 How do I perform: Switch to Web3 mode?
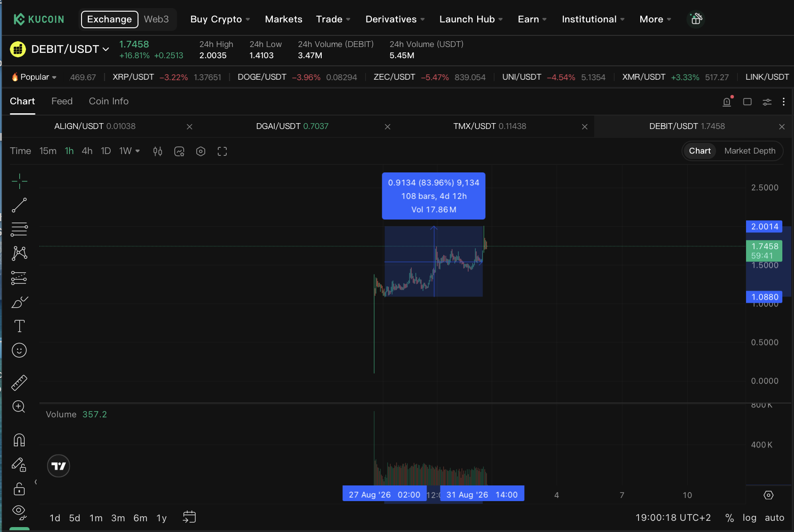coord(156,19)
